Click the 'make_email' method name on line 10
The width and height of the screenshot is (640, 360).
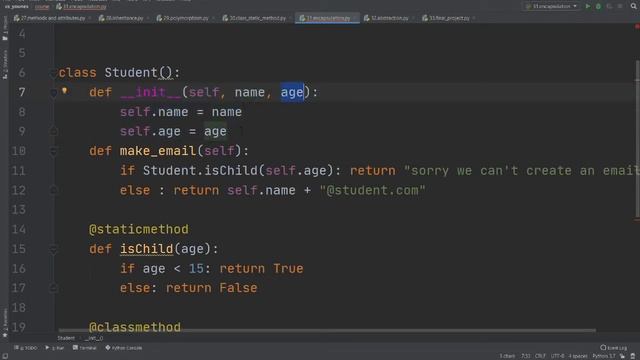158,151
